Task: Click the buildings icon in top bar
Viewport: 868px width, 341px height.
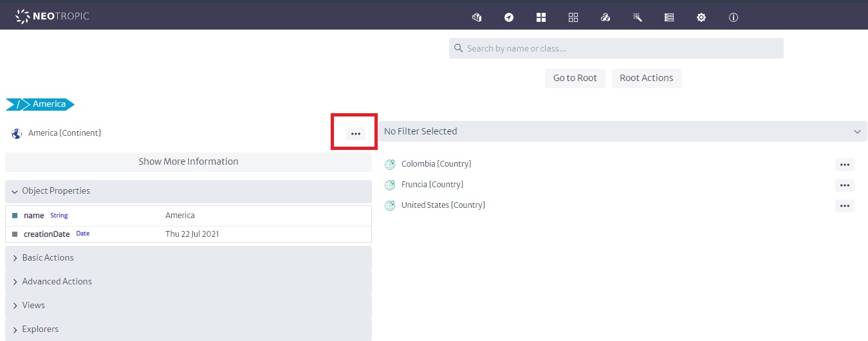Action: [477, 17]
